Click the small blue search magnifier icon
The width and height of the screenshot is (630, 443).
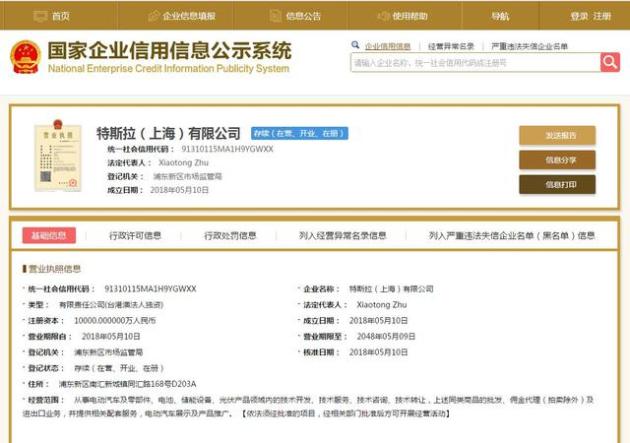(355, 45)
